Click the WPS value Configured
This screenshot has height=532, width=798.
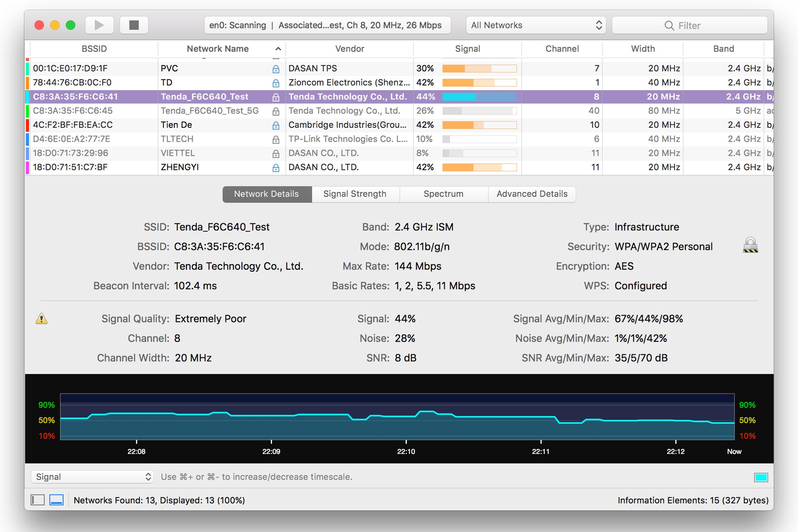click(x=641, y=286)
